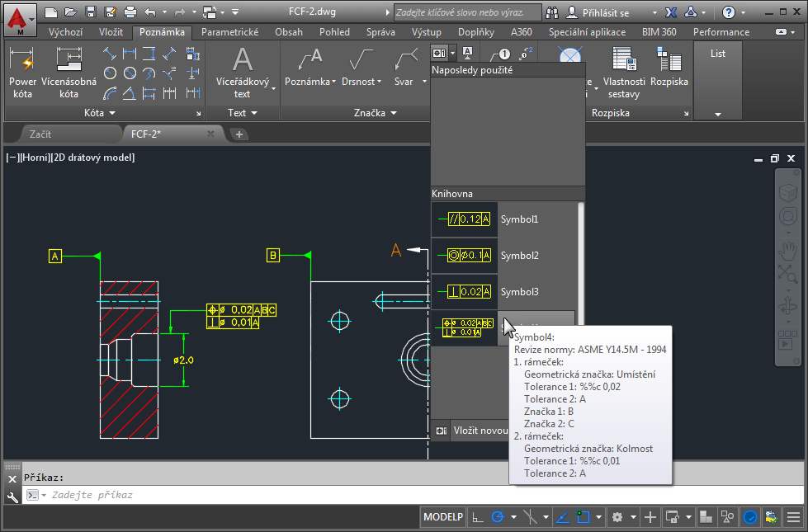Toggle ortho mode in status bar
The width and height of the screenshot is (808, 532).
point(478,517)
